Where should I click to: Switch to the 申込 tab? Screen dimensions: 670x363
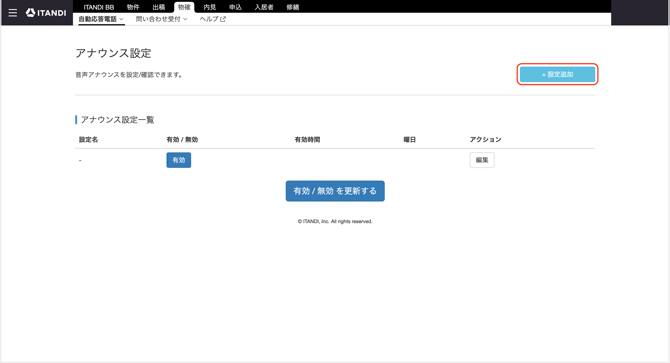tap(235, 7)
